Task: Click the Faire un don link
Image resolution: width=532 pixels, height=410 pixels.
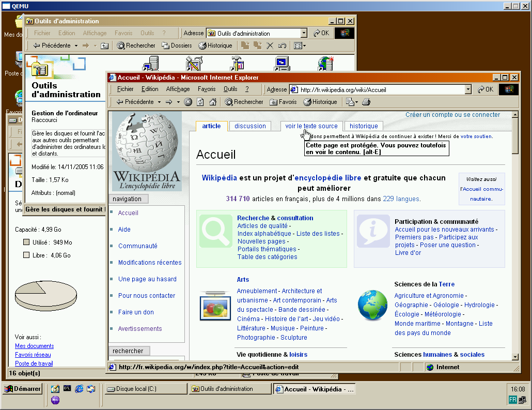Action: pyautogui.click(x=136, y=312)
